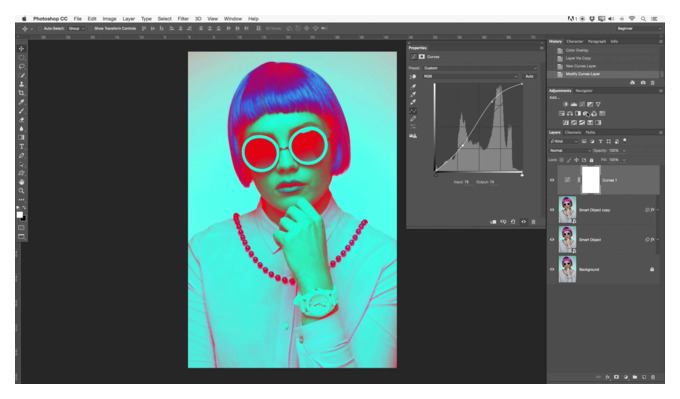Image resolution: width=680 pixels, height=399 pixels.
Task: Create a new layer from Layers footer
Action: [x=644, y=377]
